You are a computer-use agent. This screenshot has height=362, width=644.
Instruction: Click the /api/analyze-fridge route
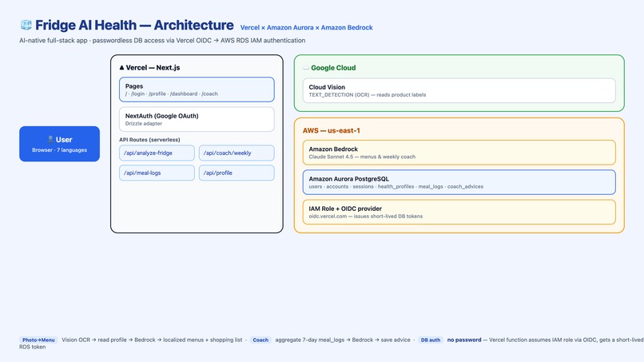click(x=157, y=153)
